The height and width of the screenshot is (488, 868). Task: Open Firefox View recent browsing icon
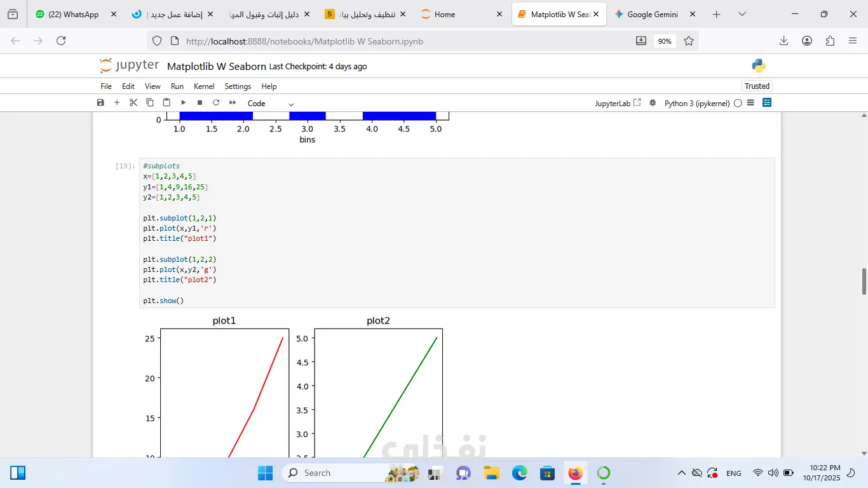pos(13,14)
